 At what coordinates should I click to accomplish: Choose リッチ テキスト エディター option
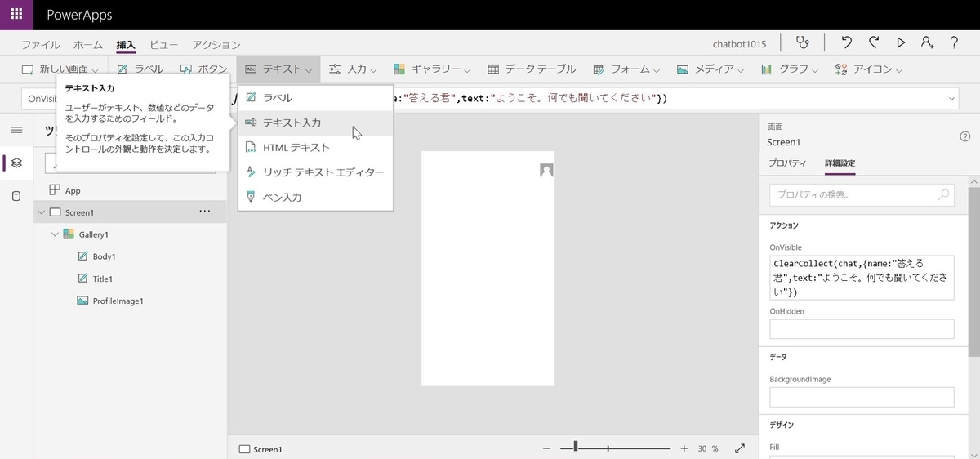click(x=315, y=172)
